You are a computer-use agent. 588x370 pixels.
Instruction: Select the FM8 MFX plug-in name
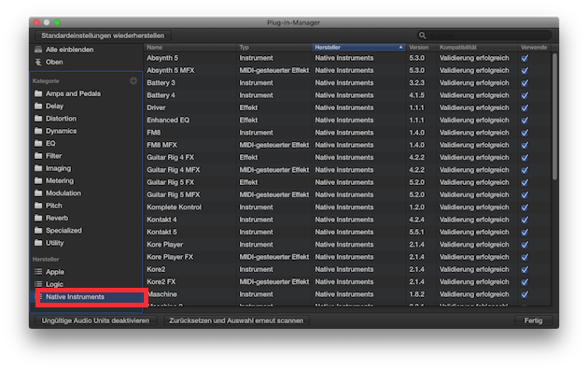click(x=161, y=145)
